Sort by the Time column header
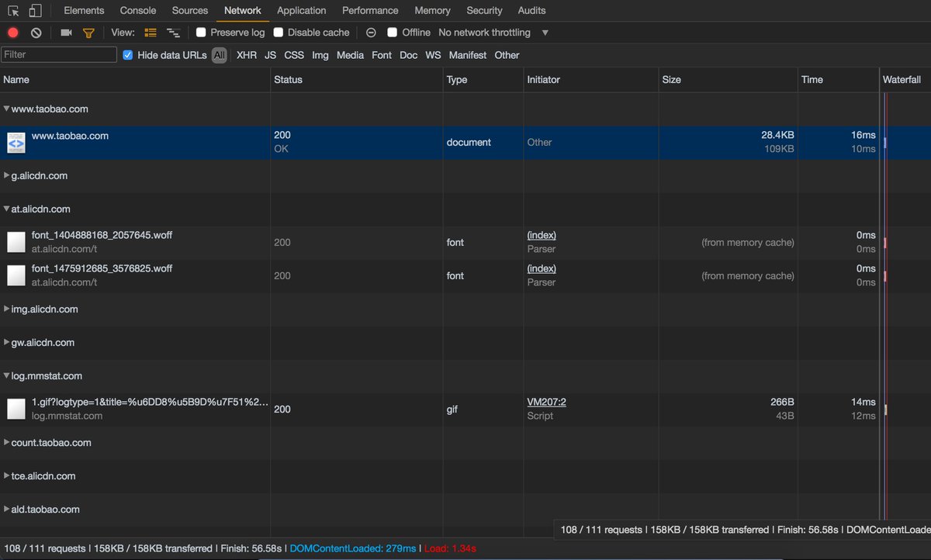 839,80
